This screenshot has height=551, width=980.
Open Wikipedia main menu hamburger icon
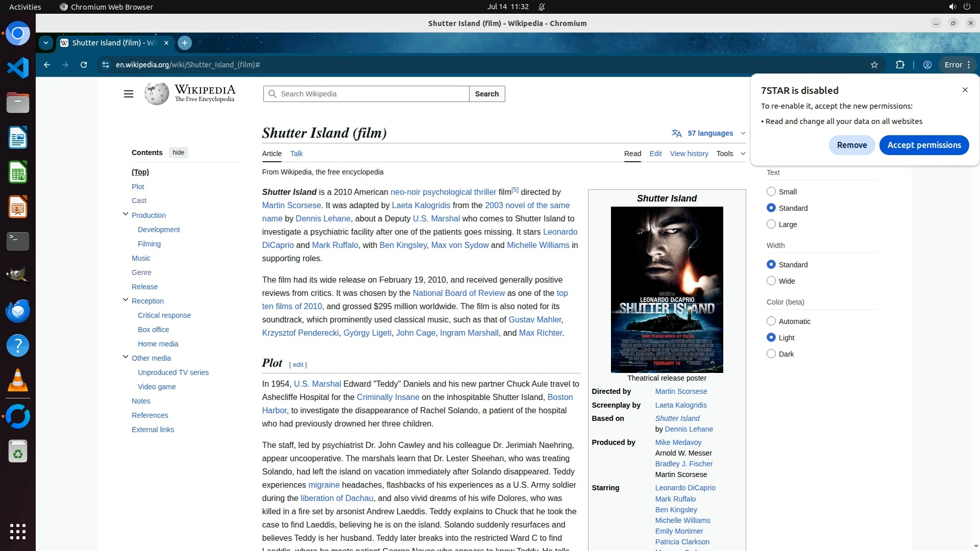129,94
